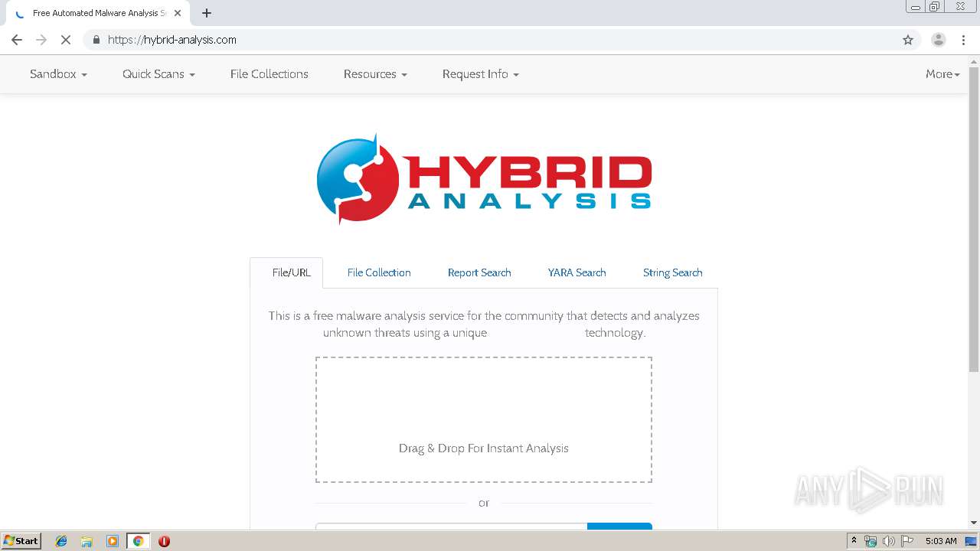Switch to File Collection tab

(379, 272)
